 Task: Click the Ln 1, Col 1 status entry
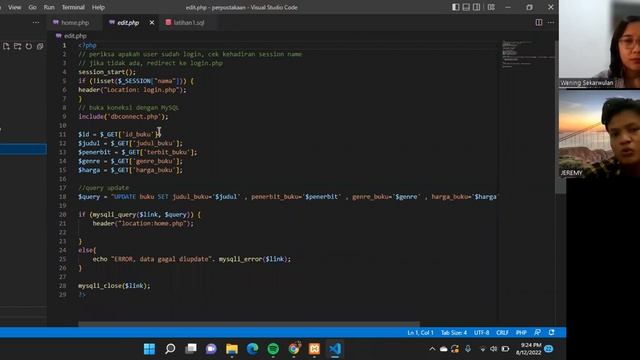click(420, 333)
